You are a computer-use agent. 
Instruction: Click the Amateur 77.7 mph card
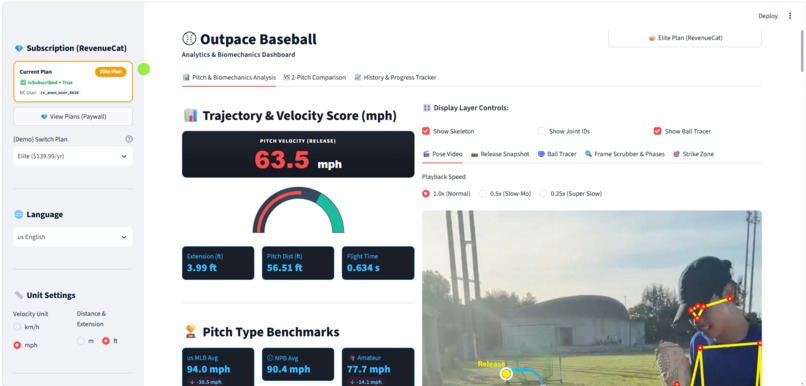[378, 367]
